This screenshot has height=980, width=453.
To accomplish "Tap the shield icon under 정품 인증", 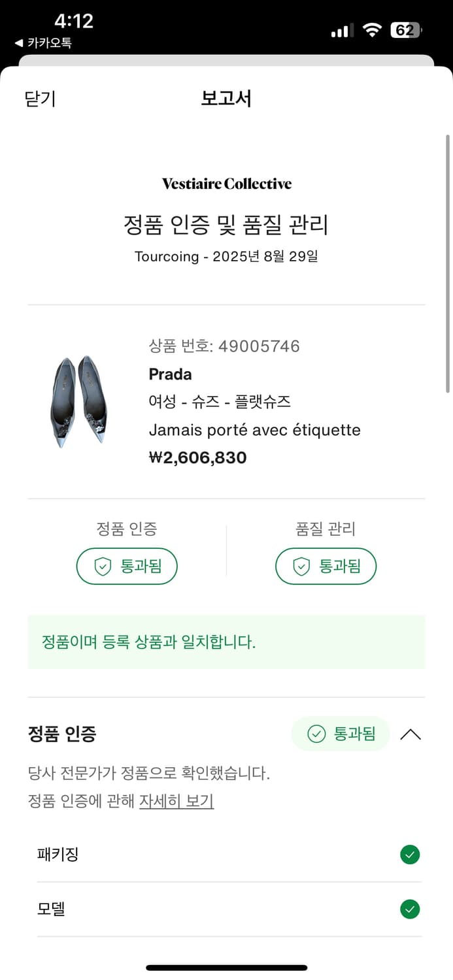I will (103, 566).
